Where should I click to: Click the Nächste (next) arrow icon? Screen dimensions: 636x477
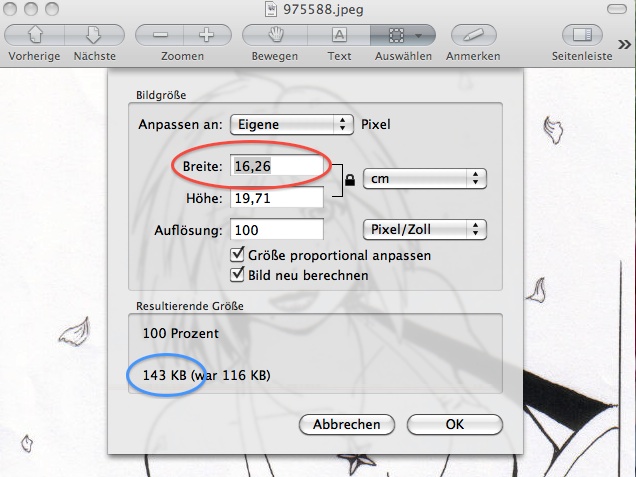pos(93,34)
